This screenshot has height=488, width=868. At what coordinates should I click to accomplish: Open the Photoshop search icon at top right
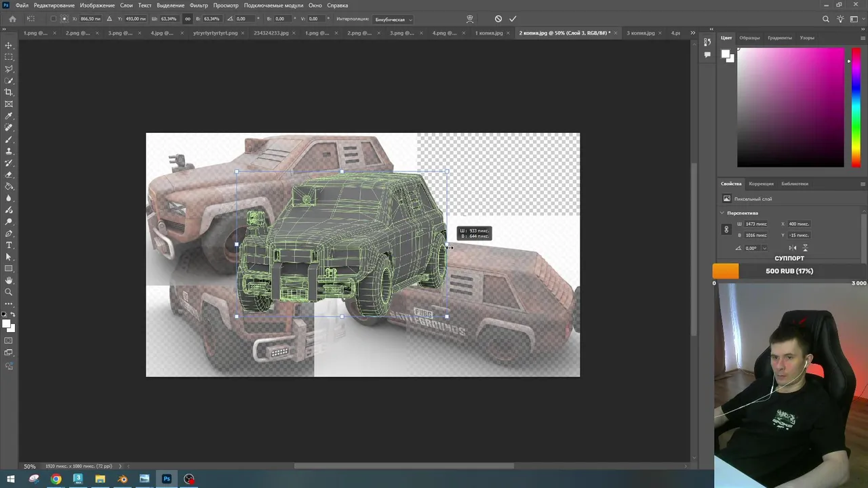[x=825, y=19]
